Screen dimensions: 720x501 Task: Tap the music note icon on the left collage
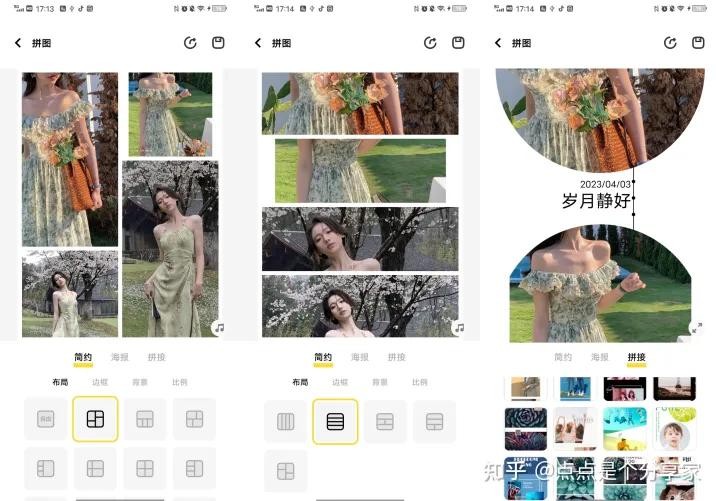[218, 327]
